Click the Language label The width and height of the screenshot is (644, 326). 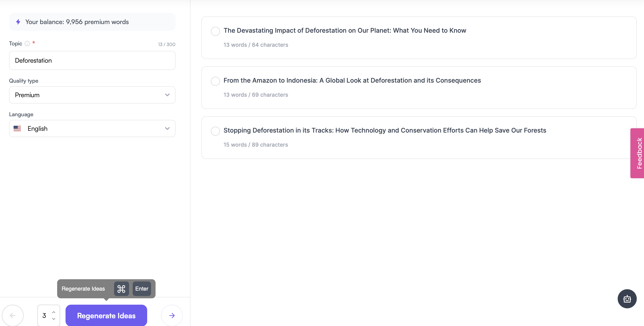21,114
